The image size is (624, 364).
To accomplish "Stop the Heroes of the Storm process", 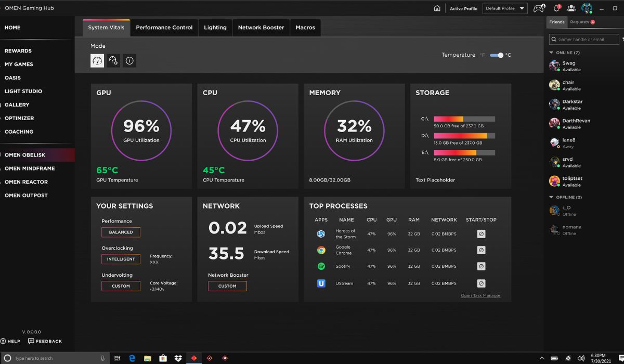I will tap(481, 234).
